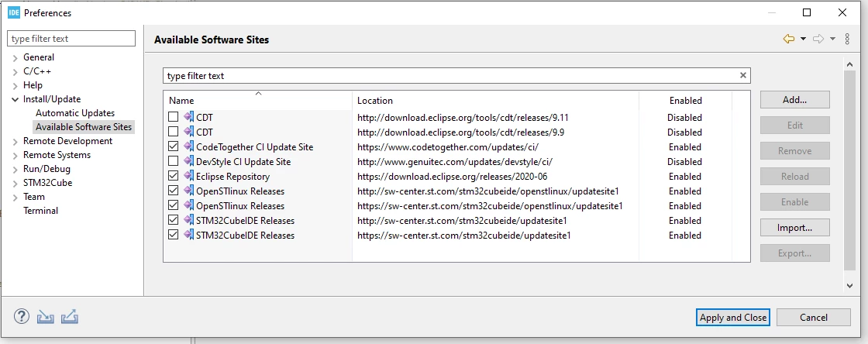868x344 pixels.
Task: Expand the C/C++ tree node
Action: click(x=15, y=72)
